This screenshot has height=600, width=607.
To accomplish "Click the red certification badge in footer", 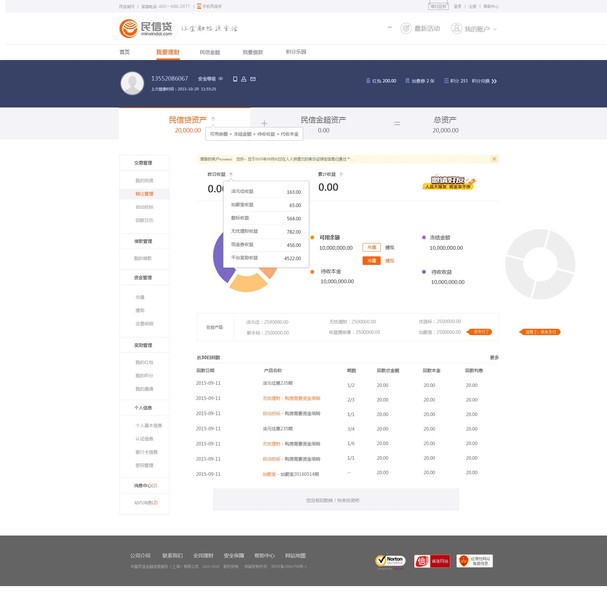I will pos(432,561).
